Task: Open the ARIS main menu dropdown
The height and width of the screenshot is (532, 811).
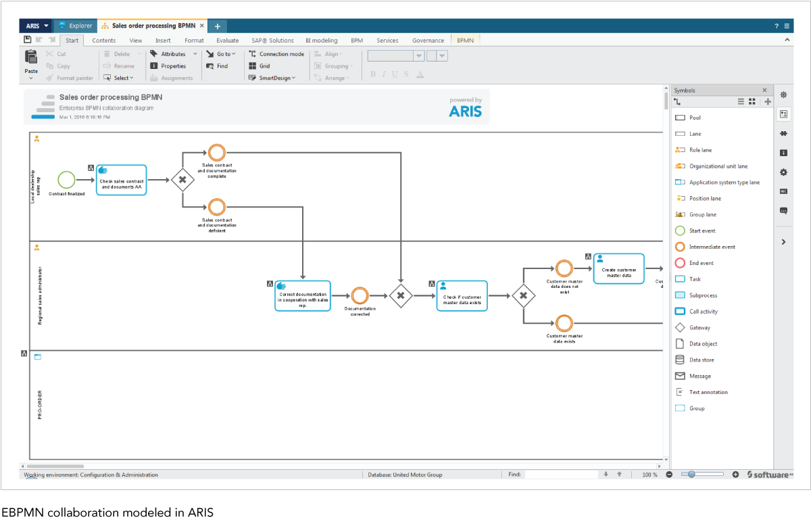Action: pyautogui.click(x=38, y=26)
